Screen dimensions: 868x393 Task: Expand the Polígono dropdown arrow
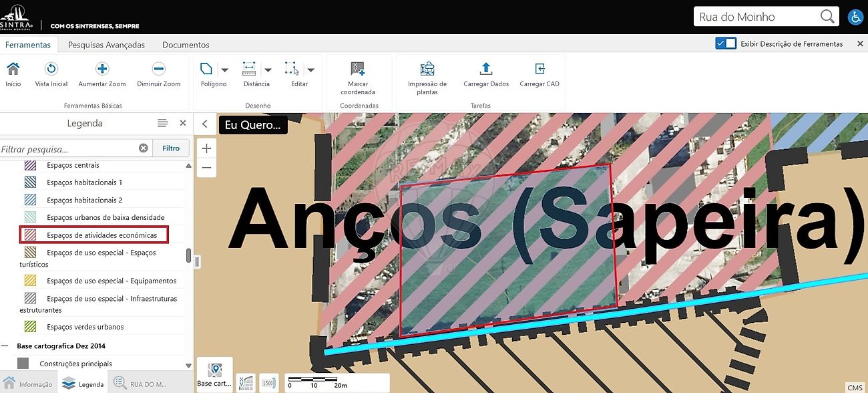pos(225,70)
